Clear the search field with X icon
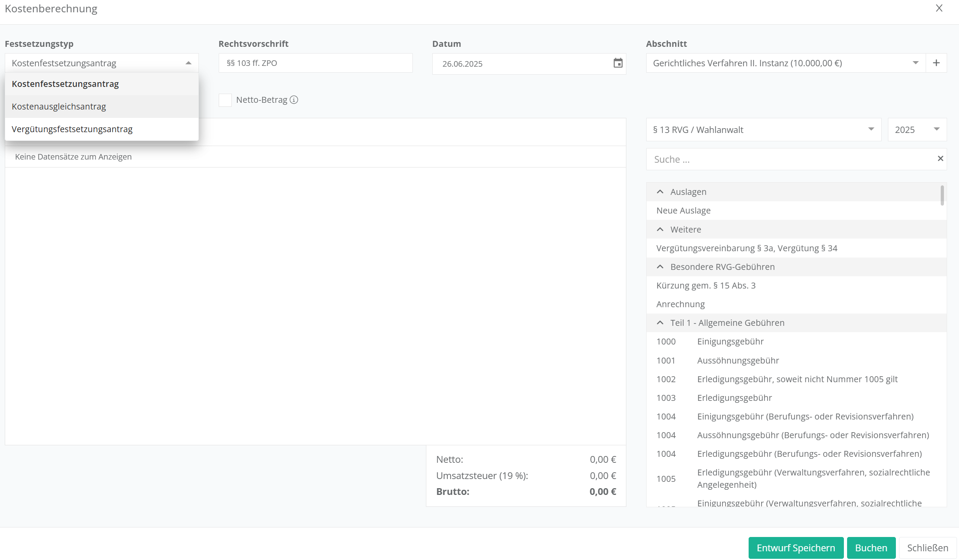Screen dimensions: 959x560 click(x=940, y=159)
